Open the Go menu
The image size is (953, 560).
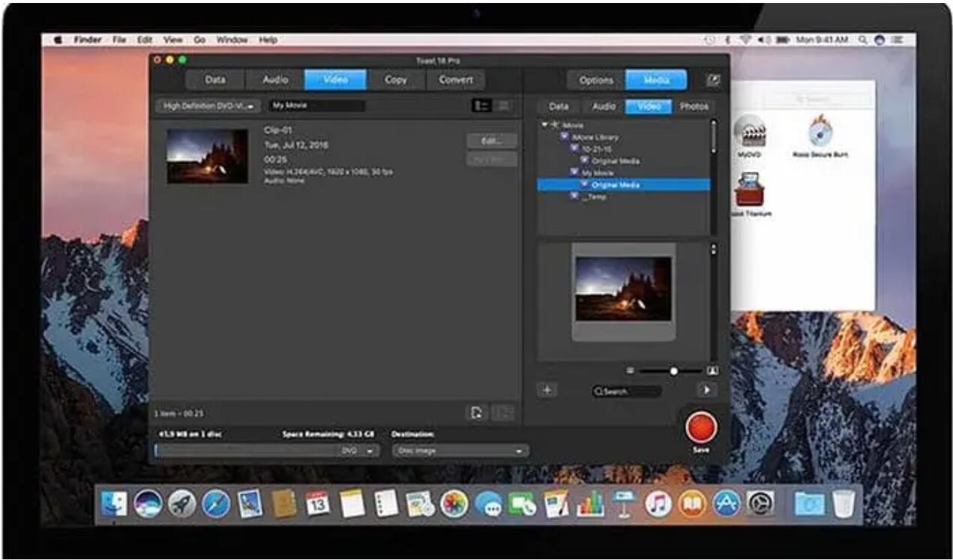click(199, 40)
